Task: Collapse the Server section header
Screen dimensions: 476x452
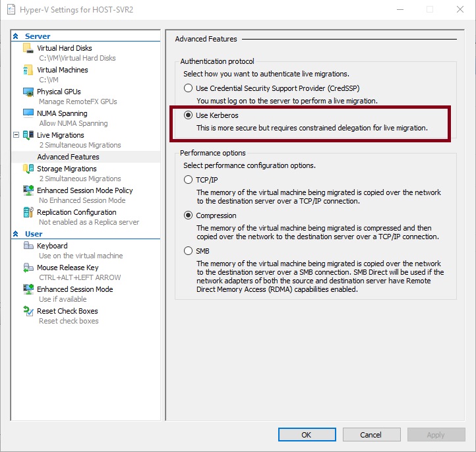Action: coord(16,36)
